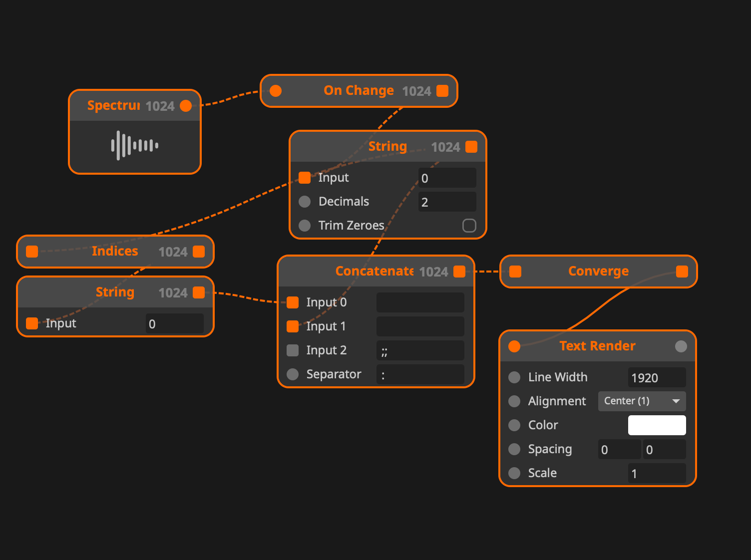Click the Input 2 port on Concatenate
Viewport: 751px width, 560px height.
click(x=293, y=350)
